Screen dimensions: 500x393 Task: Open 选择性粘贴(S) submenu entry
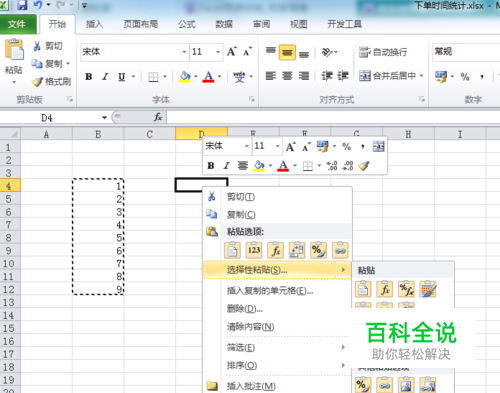tap(277, 270)
